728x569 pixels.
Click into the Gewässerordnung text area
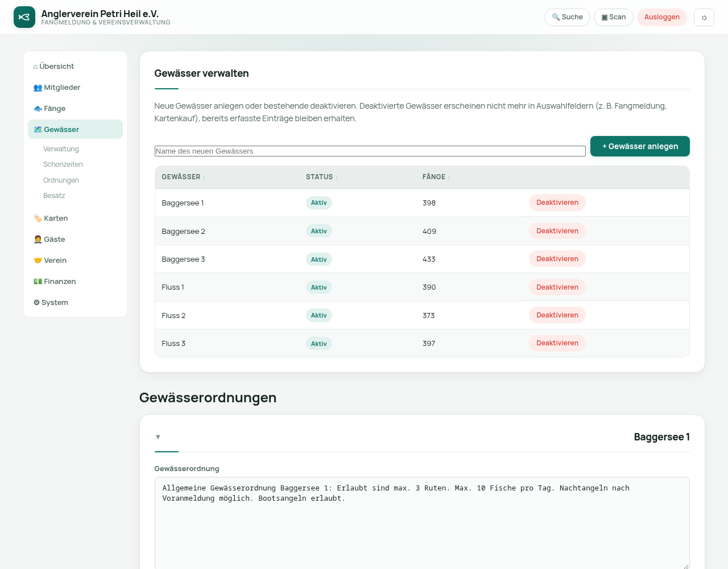pyautogui.click(x=422, y=523)
